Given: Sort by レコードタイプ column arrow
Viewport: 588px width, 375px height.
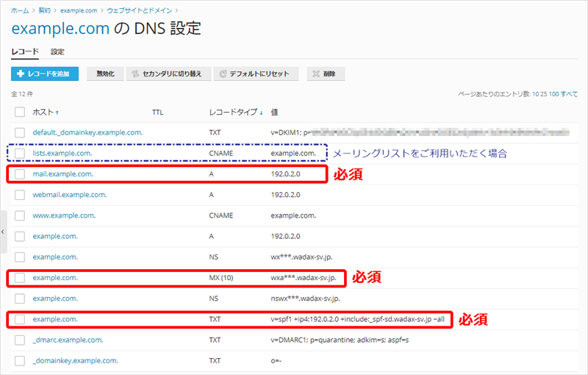Looking at the screenshot, I should [261, 113].
